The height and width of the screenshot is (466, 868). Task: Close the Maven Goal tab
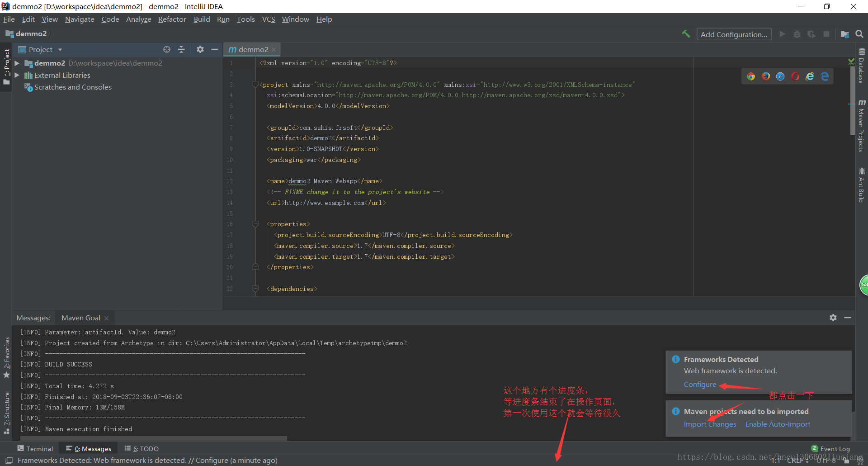[106, 318]
